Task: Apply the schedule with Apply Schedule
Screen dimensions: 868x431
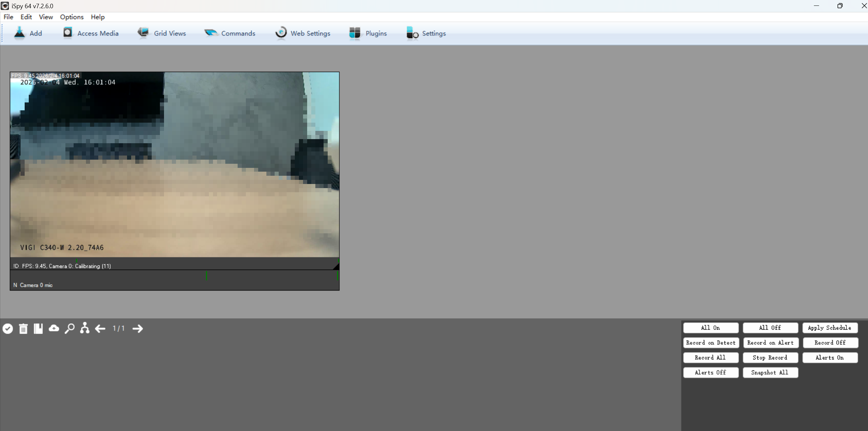Action: (x=830, y=328)
